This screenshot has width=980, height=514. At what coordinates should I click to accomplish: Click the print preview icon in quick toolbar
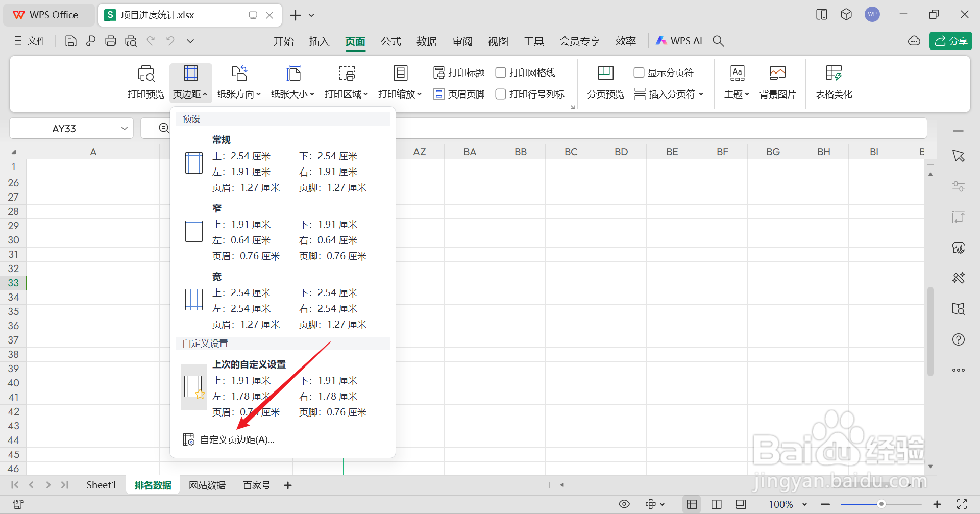click(131, 41)
